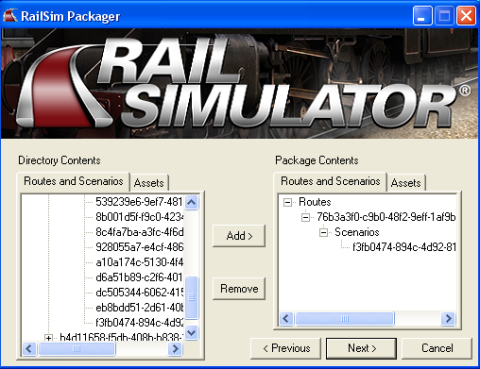Select scenario 539239e6-9ef7-481 in directory list
The height and width of the screenshot is (369, 480).
pos(139,202)
